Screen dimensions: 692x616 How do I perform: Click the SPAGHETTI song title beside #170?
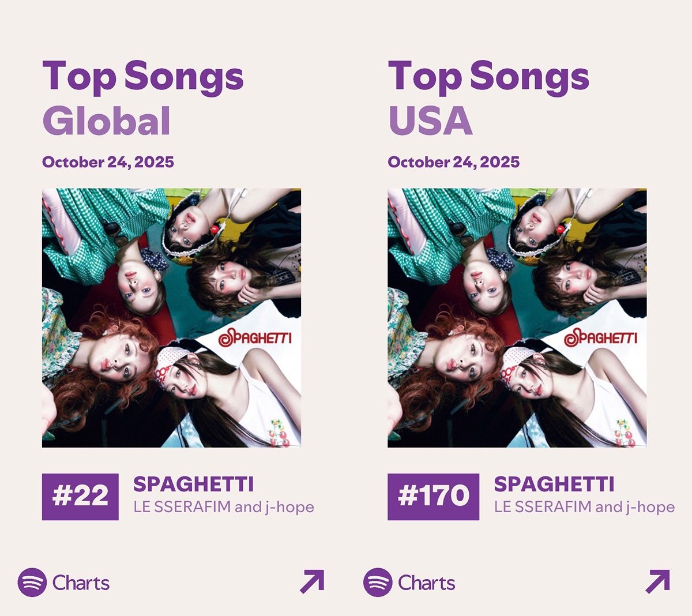tap(554, 484)
